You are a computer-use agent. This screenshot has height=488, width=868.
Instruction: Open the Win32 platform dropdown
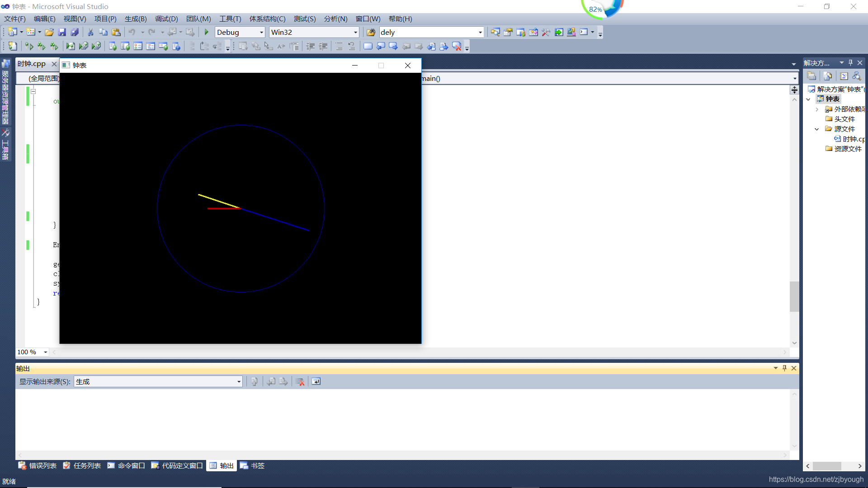tap(355, 32)
